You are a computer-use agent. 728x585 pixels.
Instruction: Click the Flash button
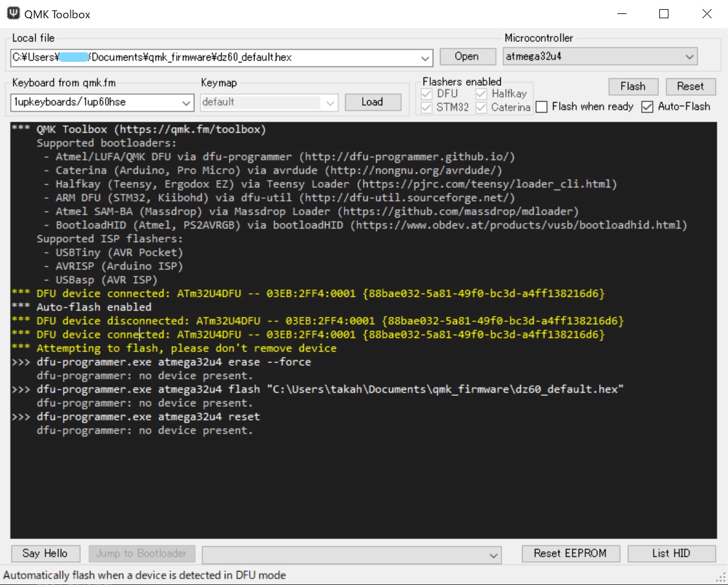tap(633, 86)
